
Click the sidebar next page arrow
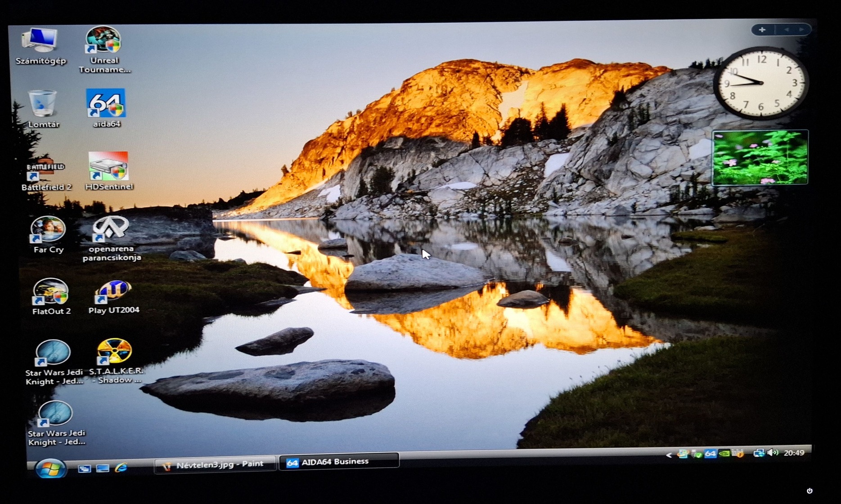pyautogui.click(x=801, y=30)
